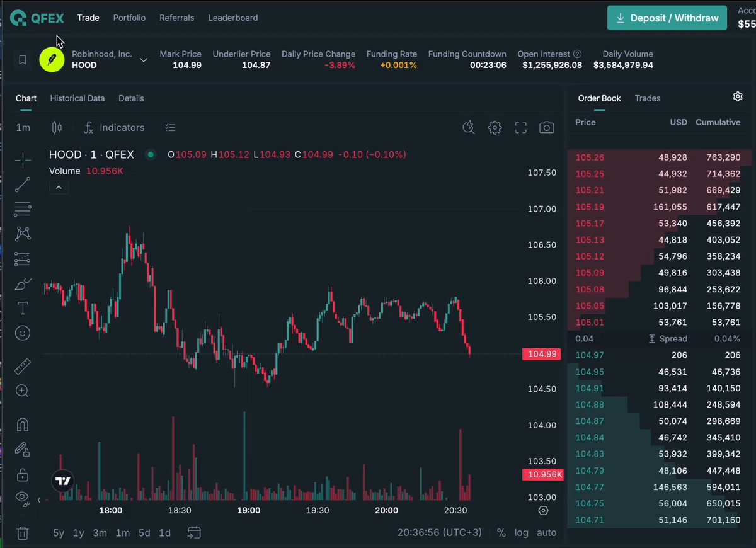Toggle stay in drawing mode lock
Image resolution: width=756 pixels, height=548 pixels.
pyautogui.click(x=23, y=450)
